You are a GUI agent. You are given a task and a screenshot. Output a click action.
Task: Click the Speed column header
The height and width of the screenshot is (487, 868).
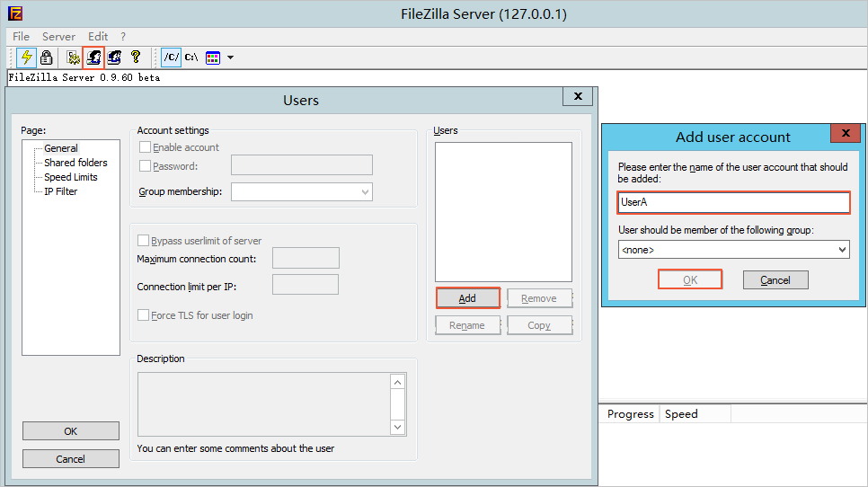coord(695,414)
